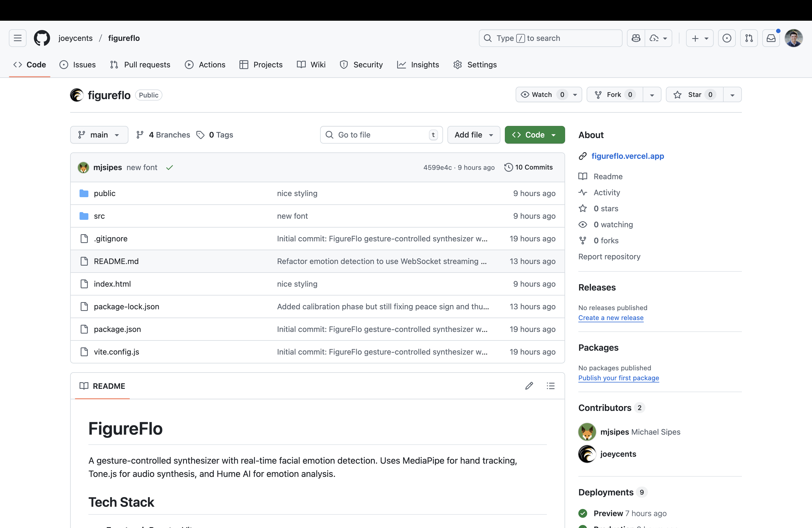This screenshot has height=528, width=812.
Task: Click the issues icon in header
Action: [x=727, y=38]
